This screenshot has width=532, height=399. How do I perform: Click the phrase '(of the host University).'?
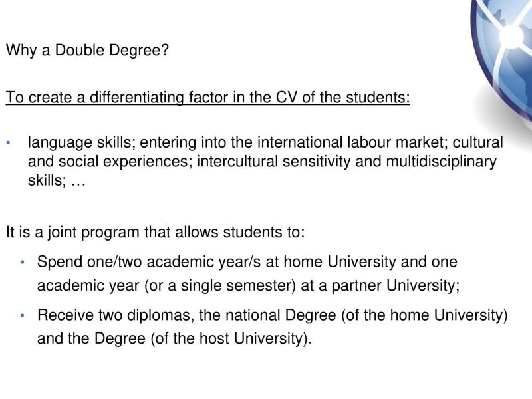[231, 339]
